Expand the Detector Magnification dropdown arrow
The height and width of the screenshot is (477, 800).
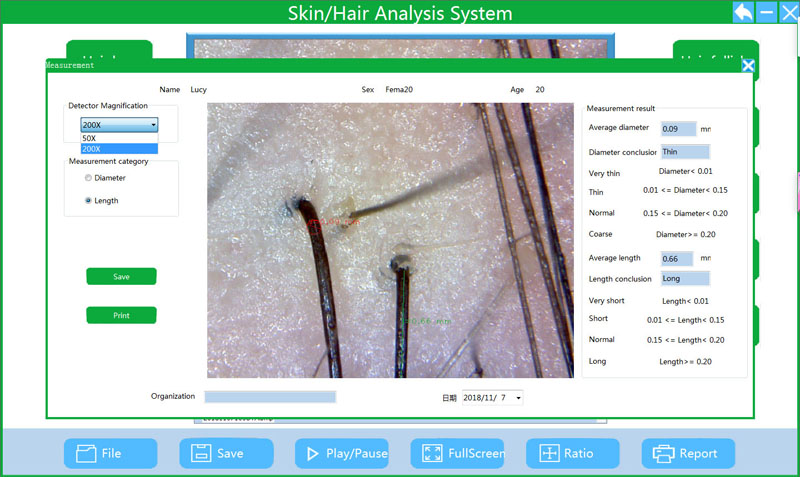[153, 125]
